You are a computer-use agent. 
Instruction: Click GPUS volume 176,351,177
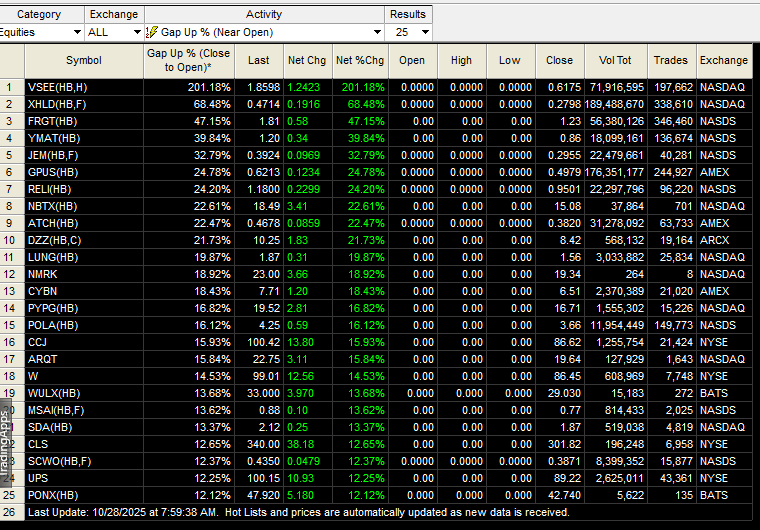(x=615, y=172)
